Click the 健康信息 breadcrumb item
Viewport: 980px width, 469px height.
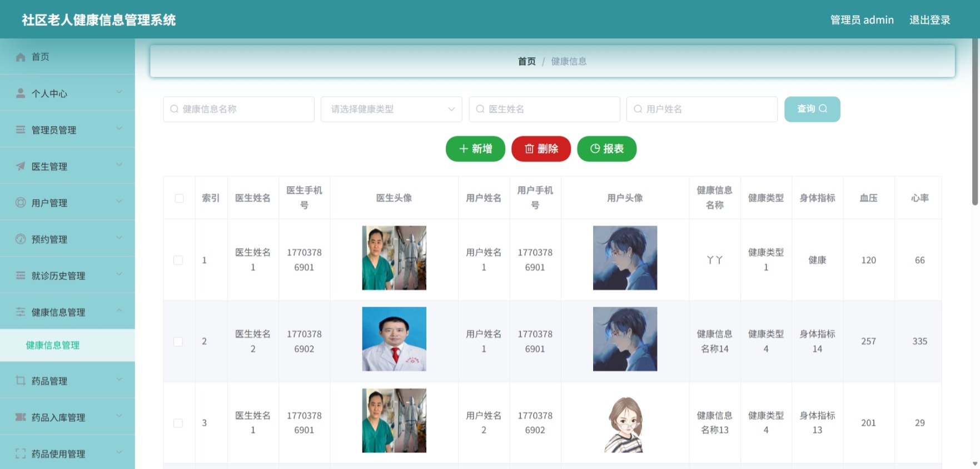coord(569,61)
